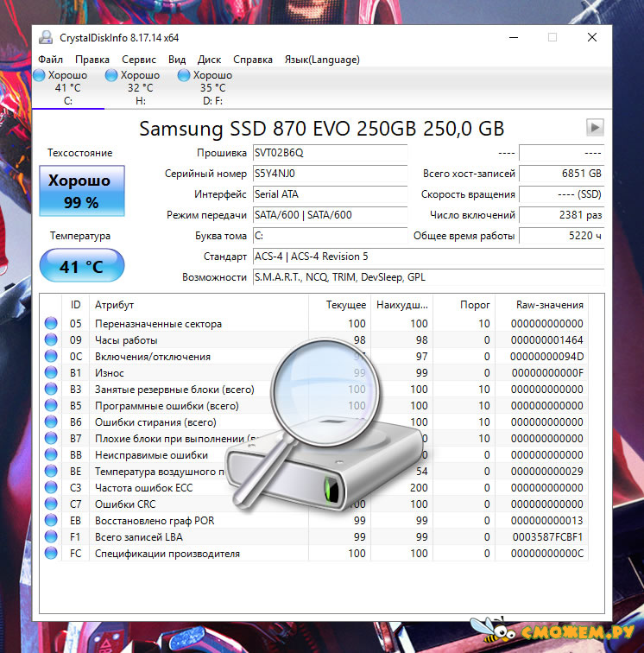Click status orb of Плохие блоки при выполнении row
This screenshot has height=653, width=644.
tap(51, 439)
